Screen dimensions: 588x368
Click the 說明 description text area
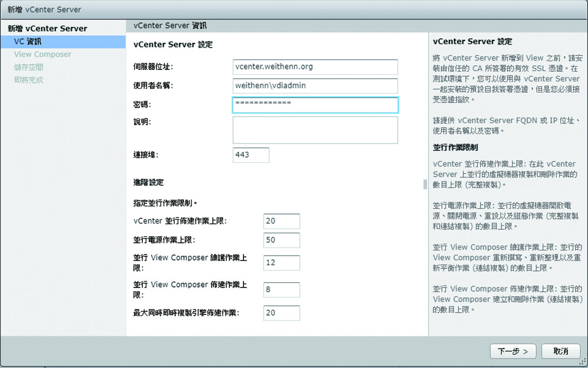point(315,130)
